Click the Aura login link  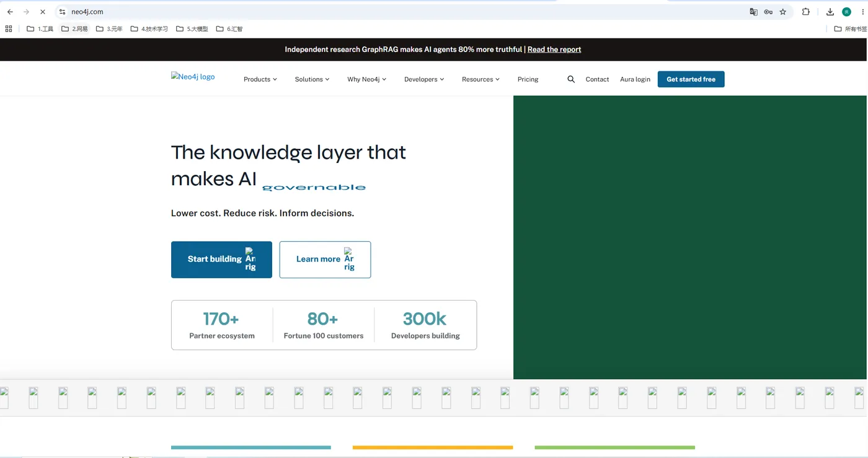(635, 79)
